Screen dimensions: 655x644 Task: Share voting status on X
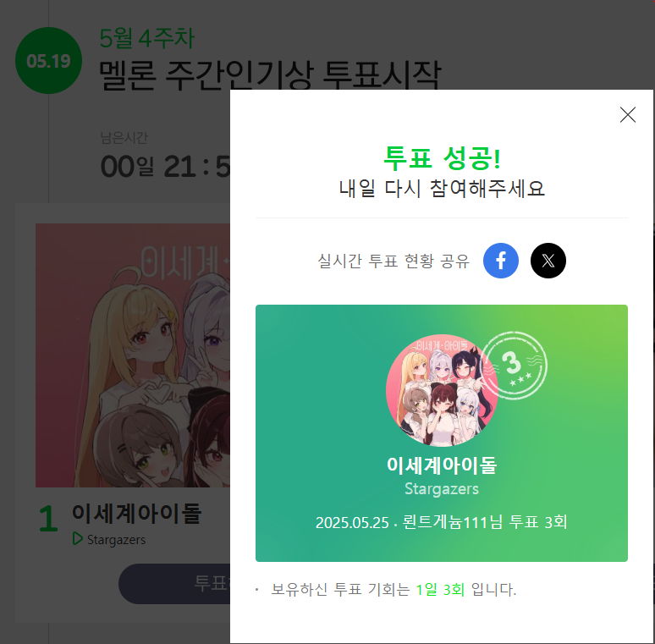coord(548,261)
